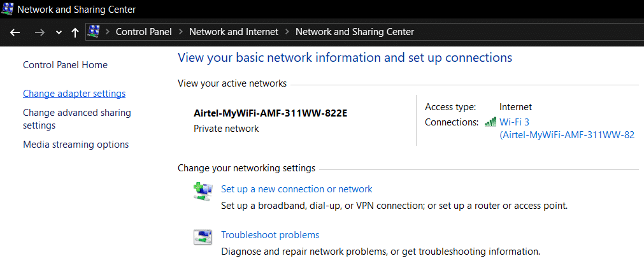Image resolution: width=644 pixels, height=270 pixels.
Task: Select Network and Internet breadcrumb item
Action: pos(234,32)
